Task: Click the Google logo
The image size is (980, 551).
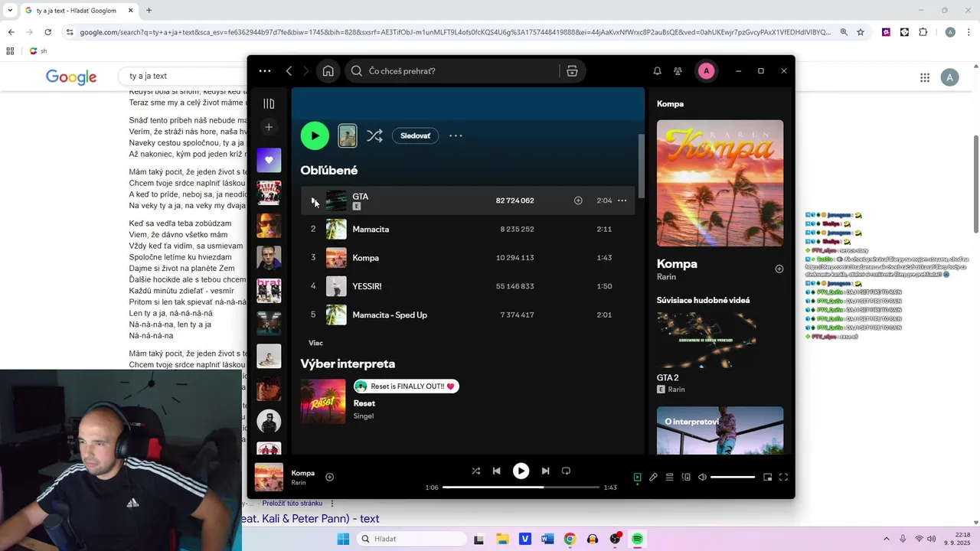Action: [x=71, y=77]
